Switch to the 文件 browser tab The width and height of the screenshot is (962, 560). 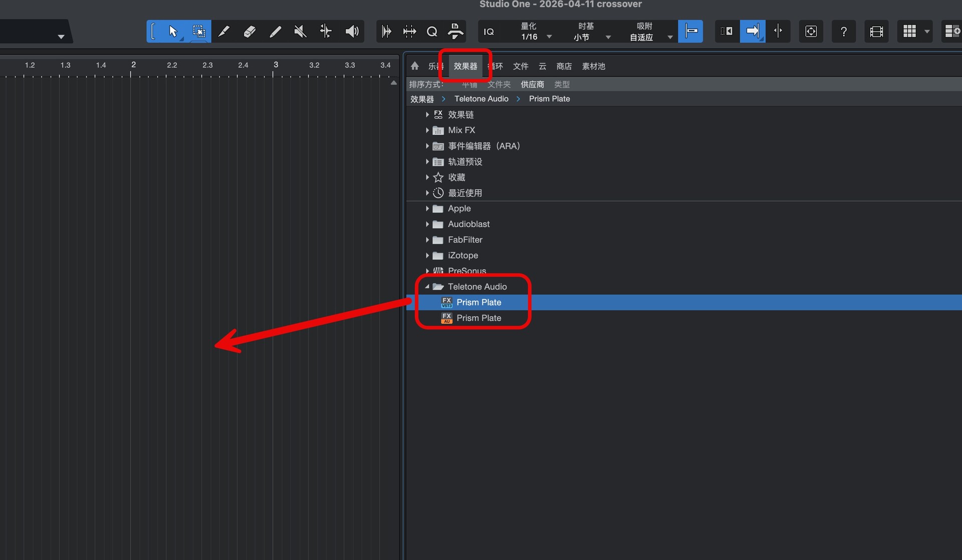click(521, 66)
